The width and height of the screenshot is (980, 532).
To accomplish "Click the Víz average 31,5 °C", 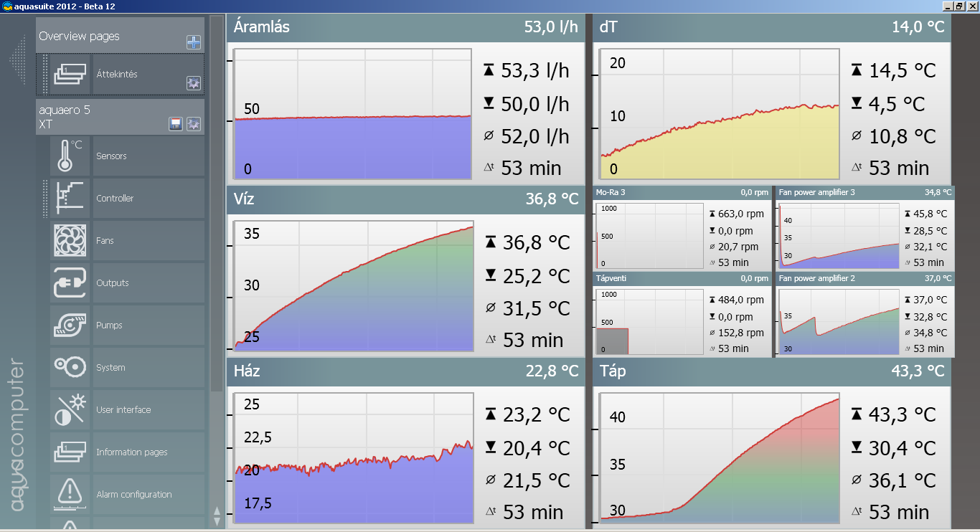I will click(x=537, y=308).
